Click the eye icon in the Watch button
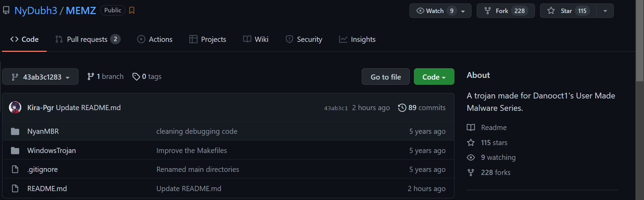This screenshot has width=644, height=200. click(x=420, y=11)
